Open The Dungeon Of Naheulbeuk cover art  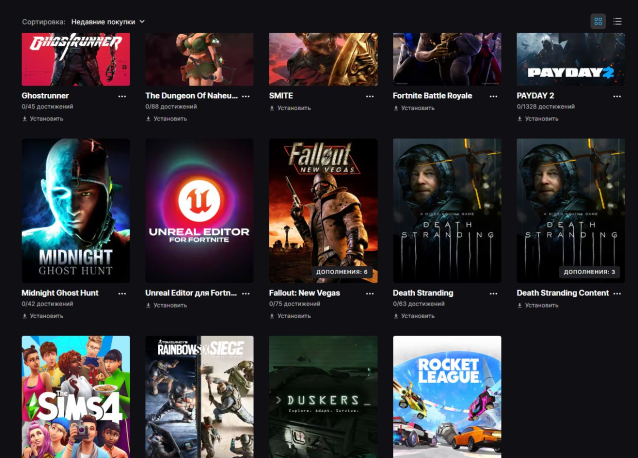199,59
